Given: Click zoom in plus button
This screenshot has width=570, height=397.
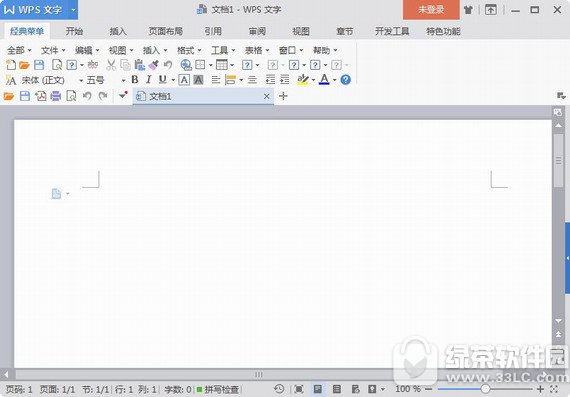Looking at the screenshot, I should point(540,389).
